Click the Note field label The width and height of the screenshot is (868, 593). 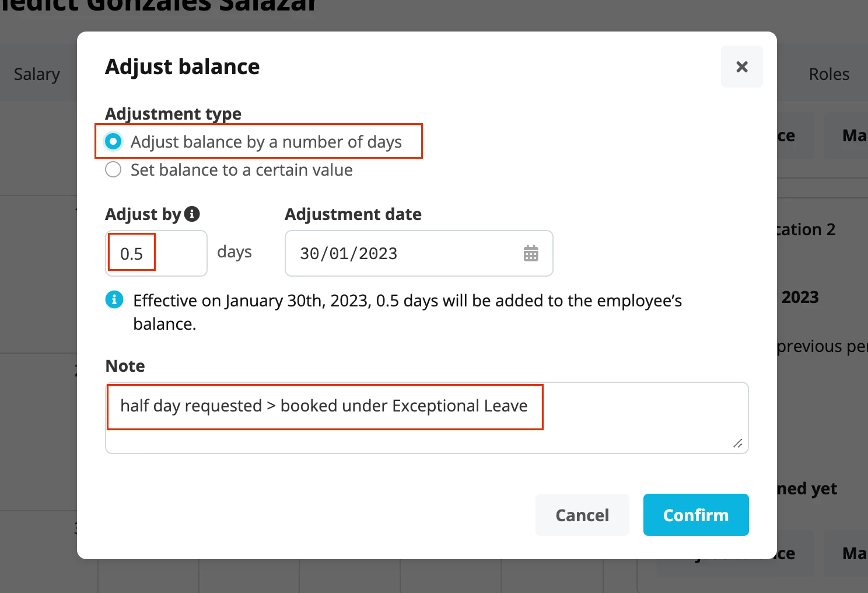pos(125,366)
